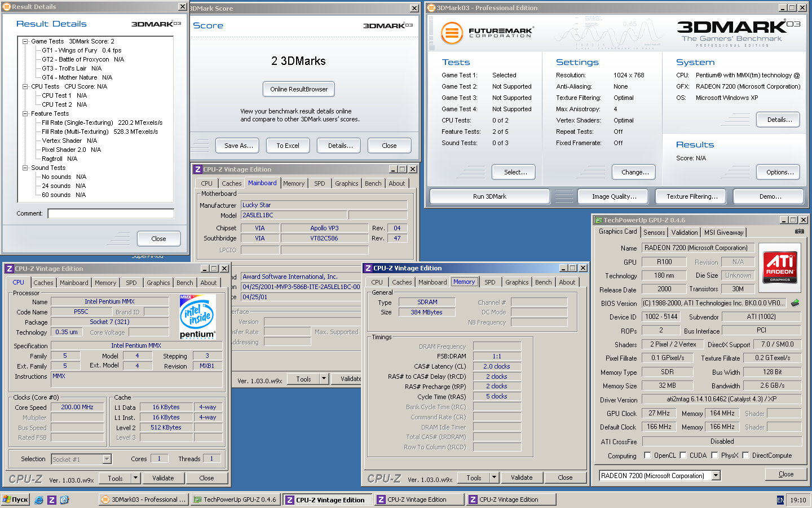Viewport: 812px width, 508px height.
Task: Switch to 3DMark03 Professional in the taskbar
Action: pos(143,500)
